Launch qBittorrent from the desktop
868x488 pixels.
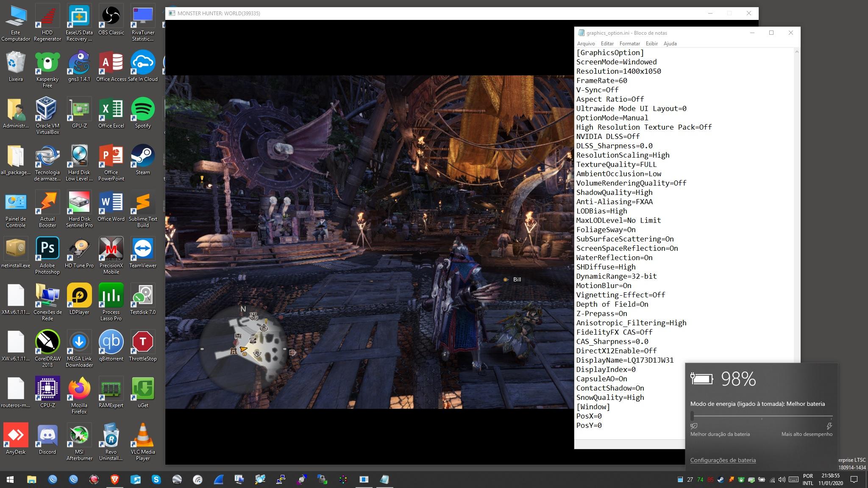tap(111, 345)
